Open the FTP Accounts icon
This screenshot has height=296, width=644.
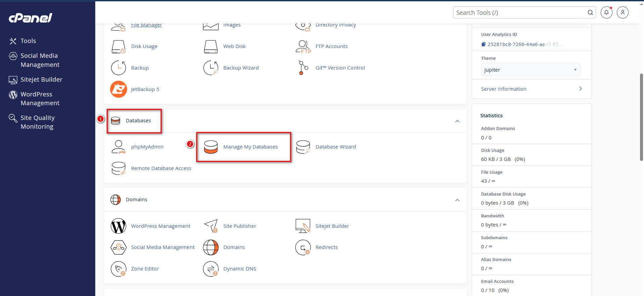click(x=303, y=47)
